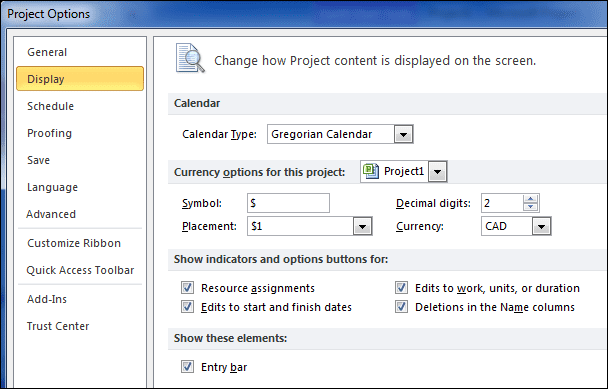Toggle Edits to work, units, or duration
Screen dimensions: 608x389
pos(401,288)
